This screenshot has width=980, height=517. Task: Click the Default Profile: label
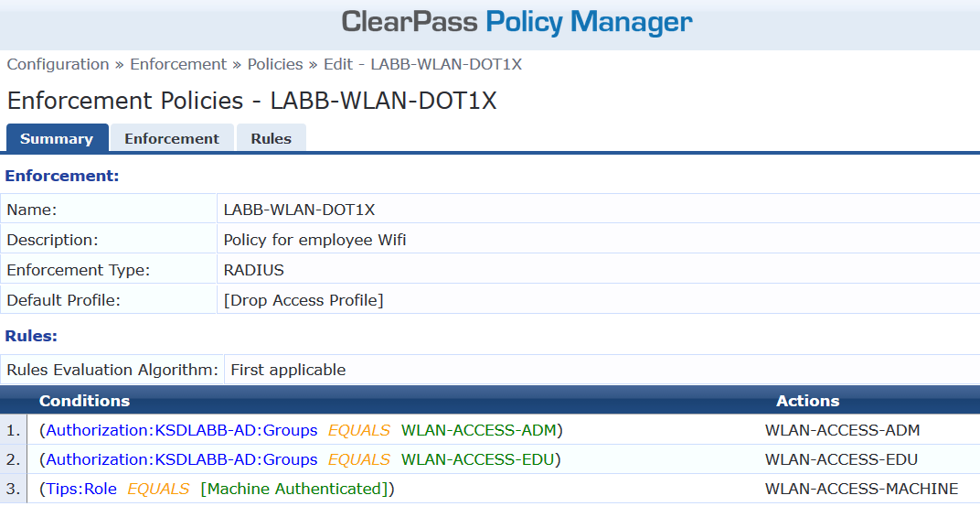pos(64,300)
